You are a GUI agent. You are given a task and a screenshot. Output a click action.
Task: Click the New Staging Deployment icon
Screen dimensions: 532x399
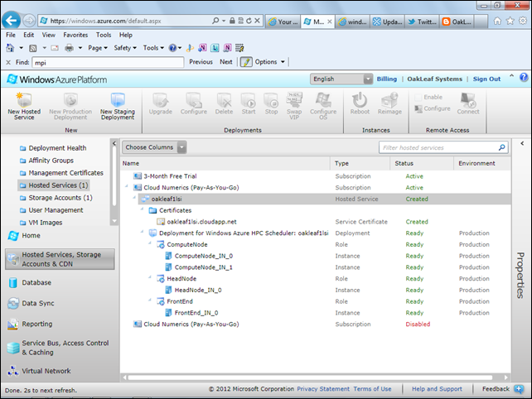118,99
